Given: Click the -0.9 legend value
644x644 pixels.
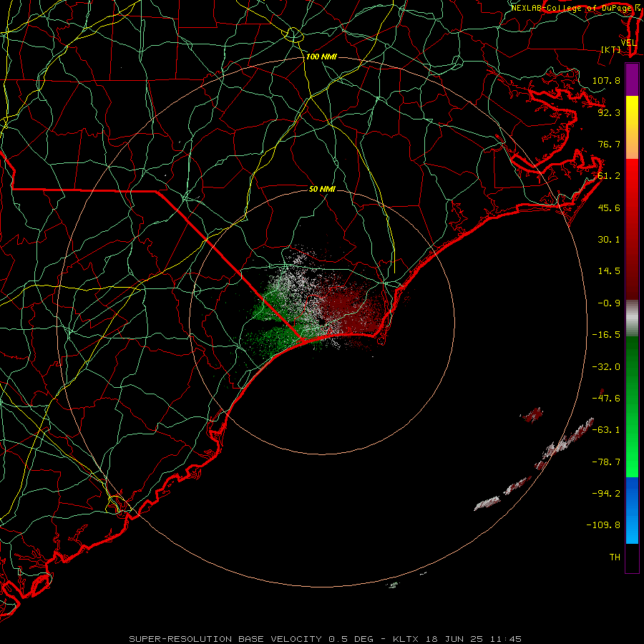Looking at the screenshot, I should point(609,303).
